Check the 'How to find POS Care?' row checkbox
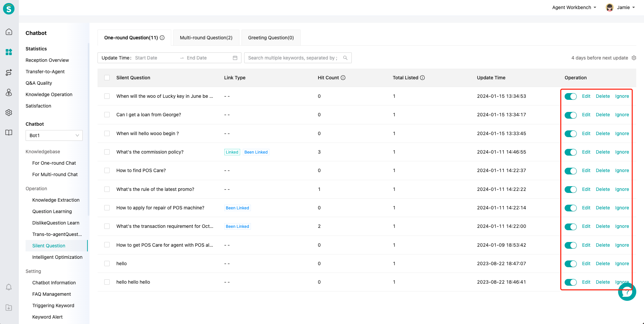The width and height of the screenshot is (644, 324). pyautogui.click(x=107, y=170)
